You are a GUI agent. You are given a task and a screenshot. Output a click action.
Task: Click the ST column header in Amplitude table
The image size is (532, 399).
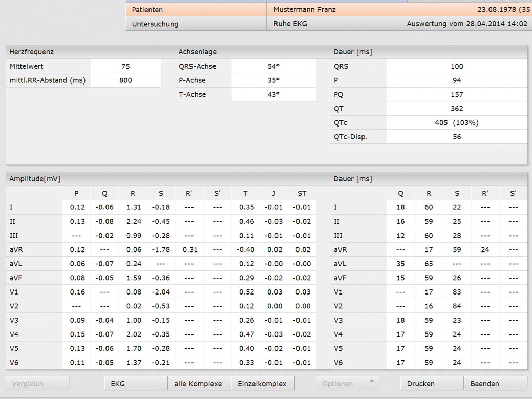click(x=302, y=193)
